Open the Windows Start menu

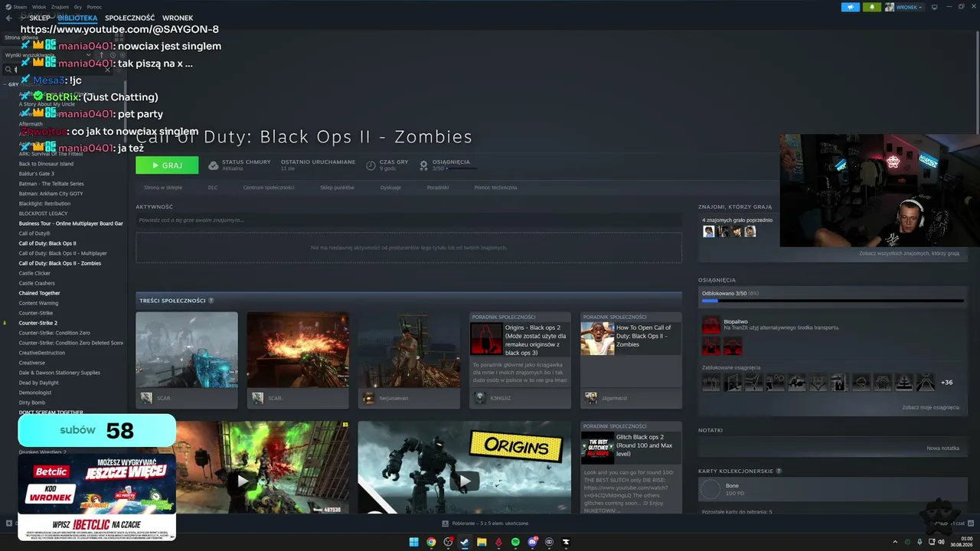click(x=413, y=542)
